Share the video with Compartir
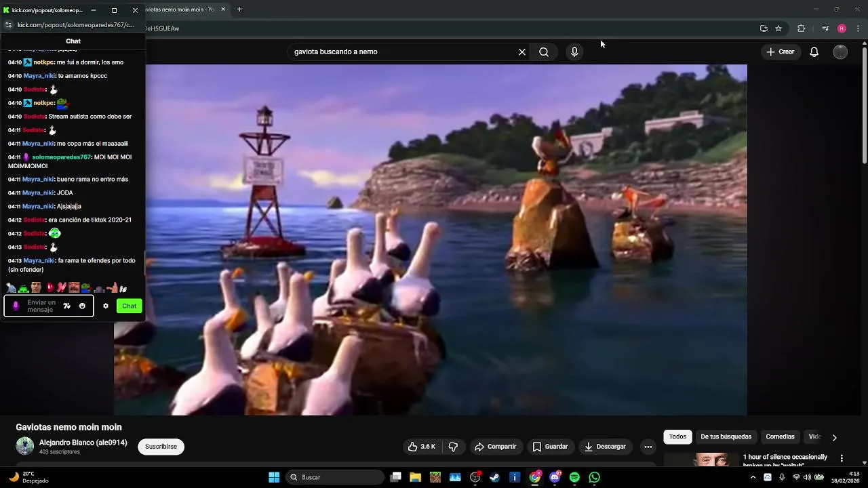868x488 pixels. pos(496,447)
